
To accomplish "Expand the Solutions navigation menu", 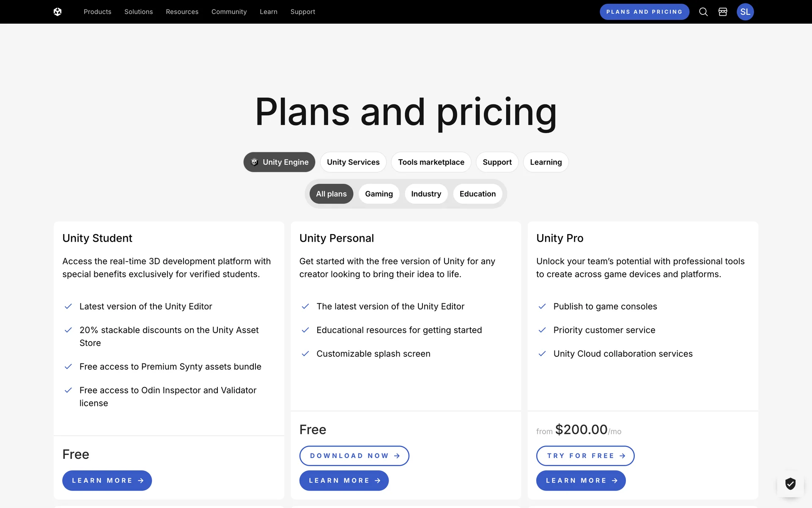I will point(138,12).
